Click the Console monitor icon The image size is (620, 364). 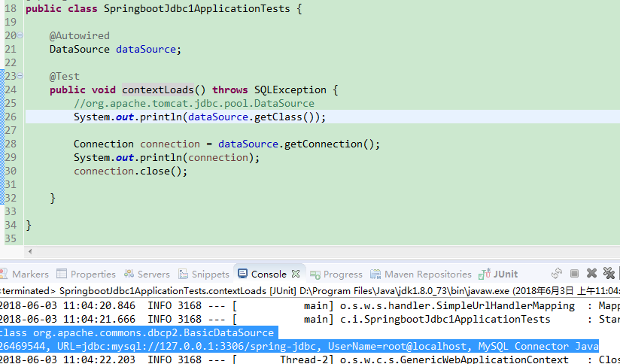tap(242, 274)
